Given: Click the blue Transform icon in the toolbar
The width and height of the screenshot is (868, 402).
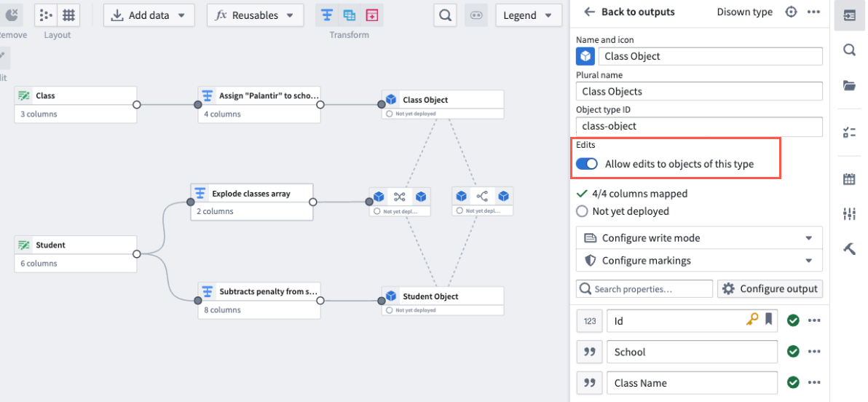Looking at the screenshot, I should 327,15.
